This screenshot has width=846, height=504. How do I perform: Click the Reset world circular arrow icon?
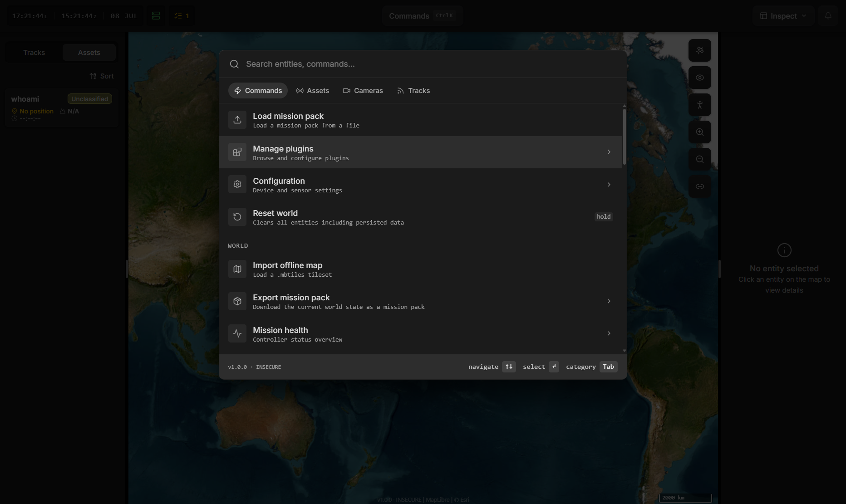(x=237, y=217)
